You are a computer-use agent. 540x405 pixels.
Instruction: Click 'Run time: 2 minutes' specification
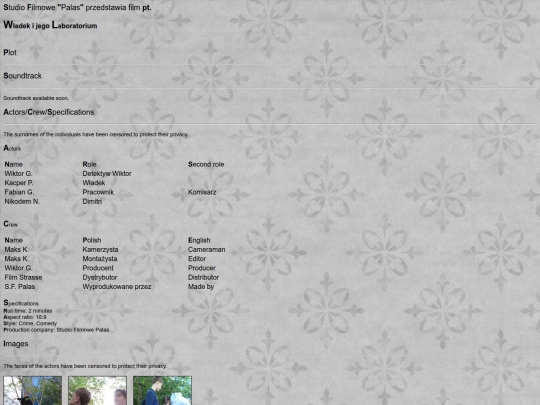pyautogui.click(x=28, y=311)
